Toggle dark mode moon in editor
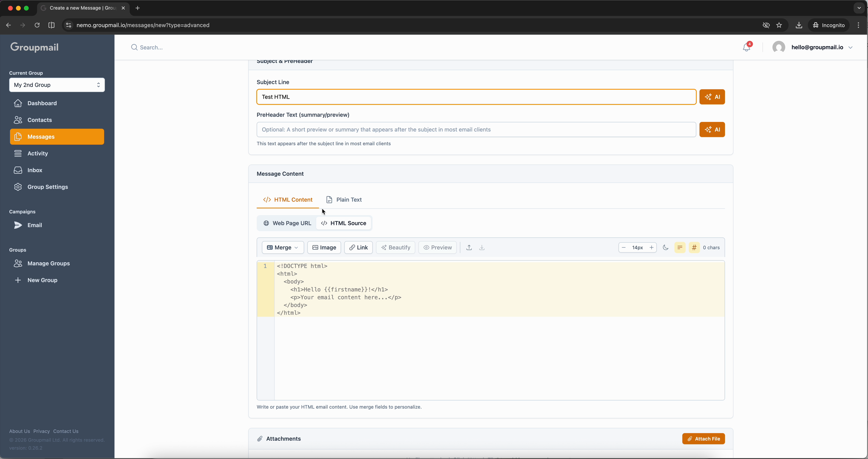 click(665, 247)
